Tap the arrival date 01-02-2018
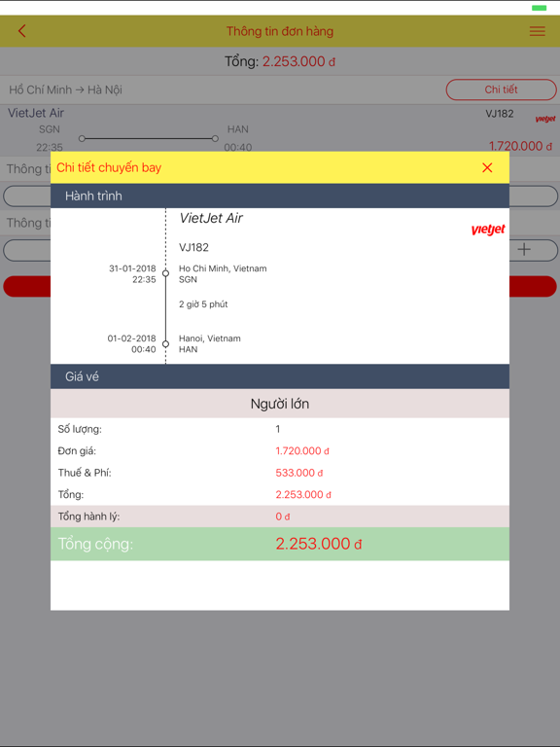This screenshot has width=560, height=747. click(131, 338)
